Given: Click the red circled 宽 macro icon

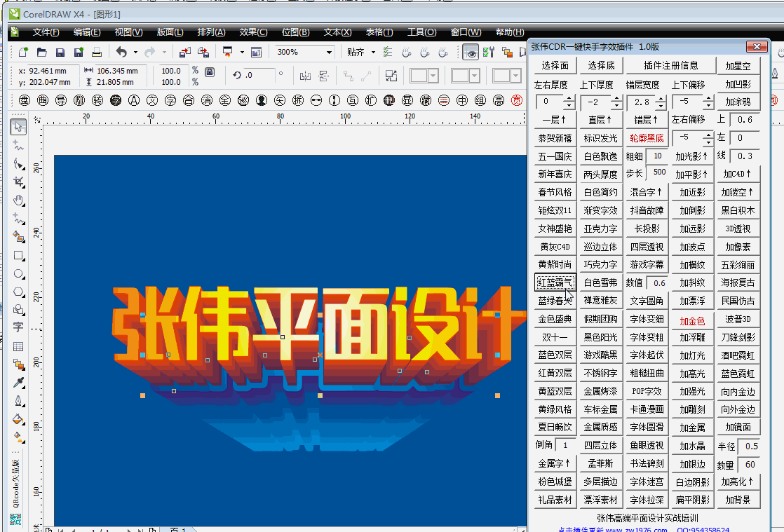Looking at the screenshot, I should (517, 100).
